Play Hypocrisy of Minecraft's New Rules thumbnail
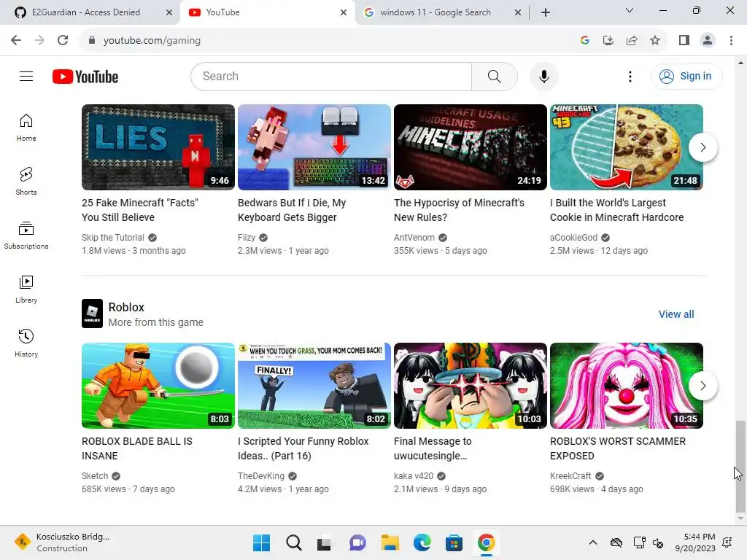 (471, 147)
